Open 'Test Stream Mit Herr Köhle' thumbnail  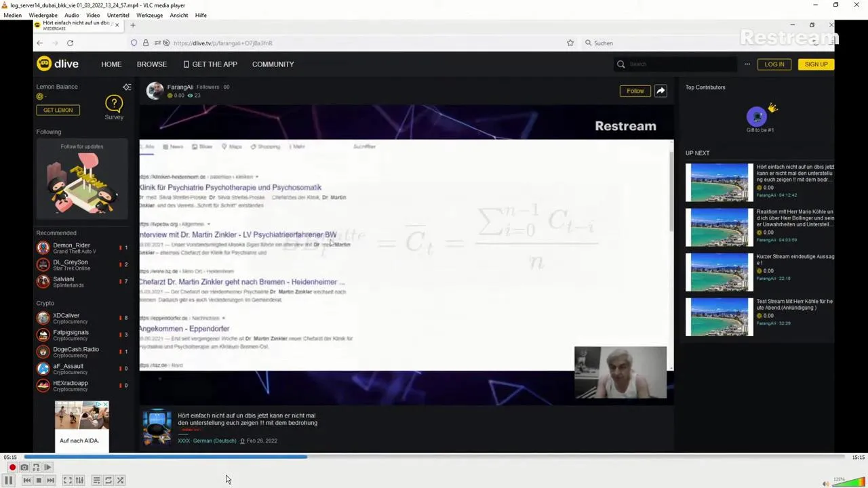pyautogui.click(x=719, y=317)
